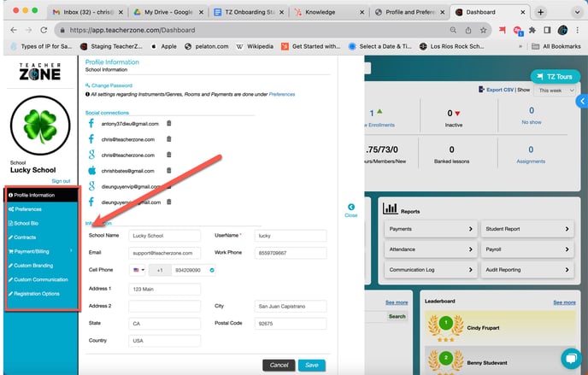Click the verified checkmark beside Cell Phone
This screenshot has height=375, width=588.
tap(212, 270)
